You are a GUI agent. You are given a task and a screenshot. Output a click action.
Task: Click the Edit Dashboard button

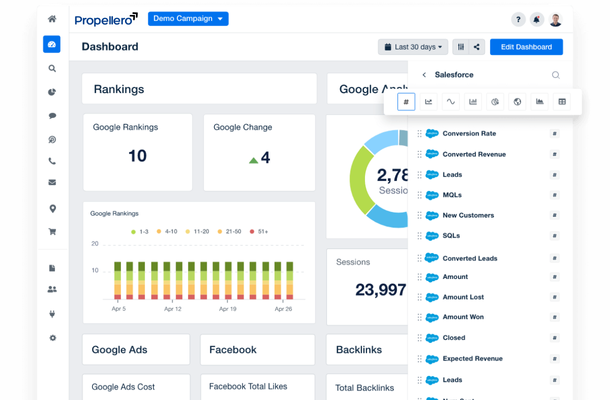coord(526,47)
